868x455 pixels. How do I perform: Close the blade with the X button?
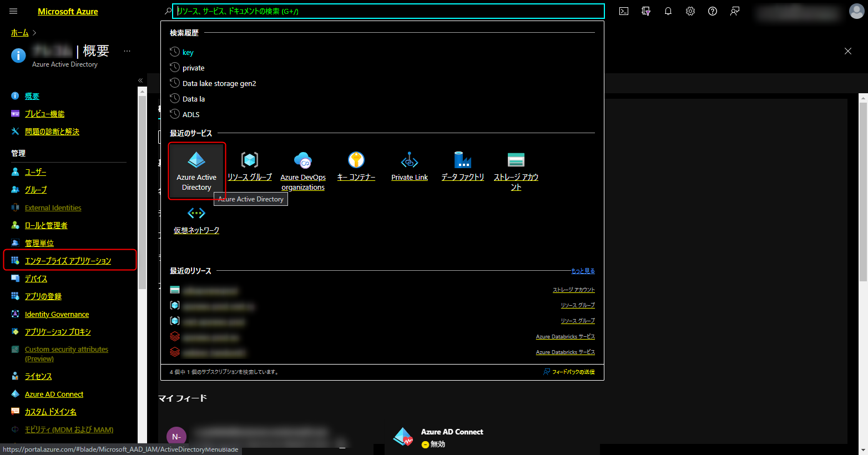coord(848,51)
